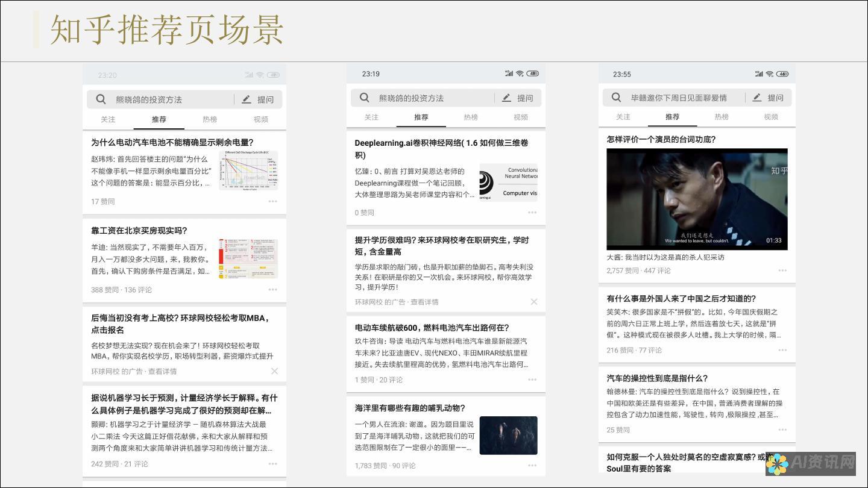868x488 pixels.
Task: Open article Deeplearning.ai卷积神经网络
Action: [x=442, y=149]
